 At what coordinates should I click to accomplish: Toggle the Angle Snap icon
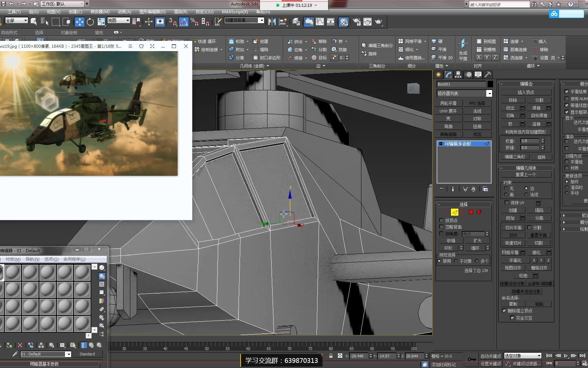coord(183,22)
